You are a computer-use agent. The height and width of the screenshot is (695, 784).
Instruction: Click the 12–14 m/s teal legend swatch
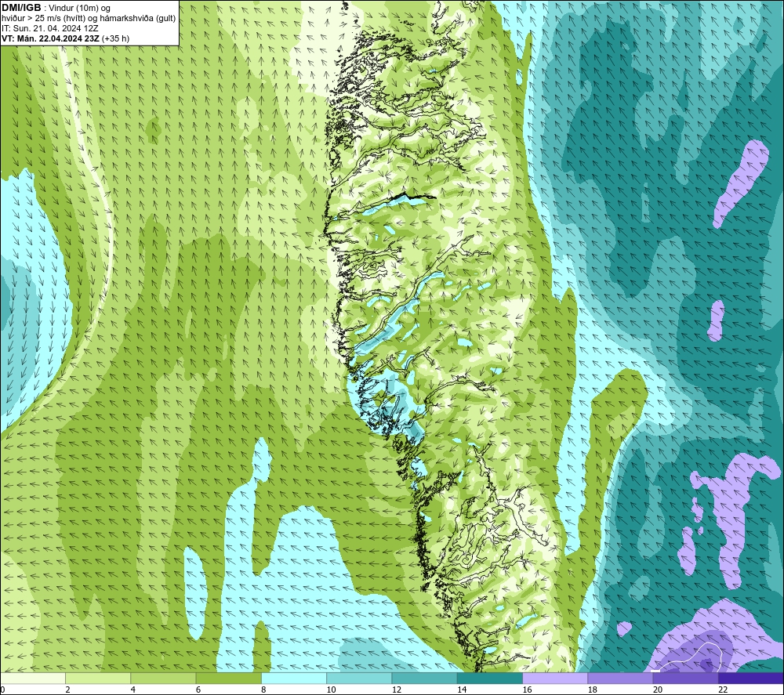click(x=424, y=678)
